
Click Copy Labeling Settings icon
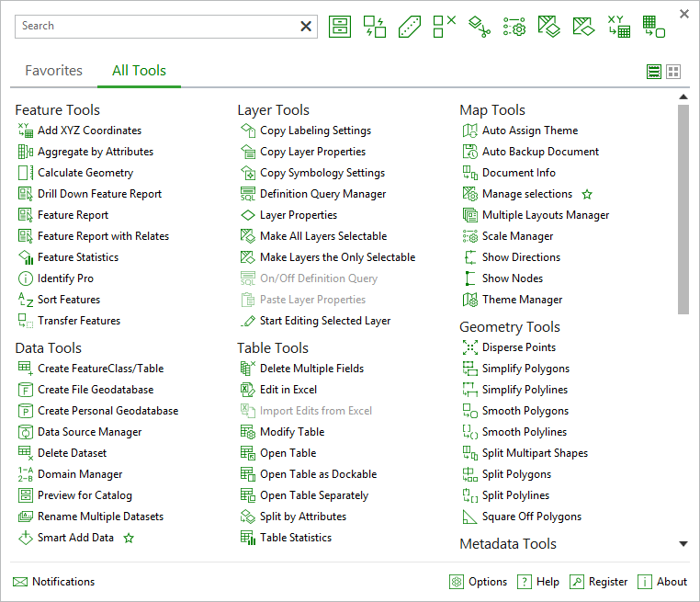248,131
